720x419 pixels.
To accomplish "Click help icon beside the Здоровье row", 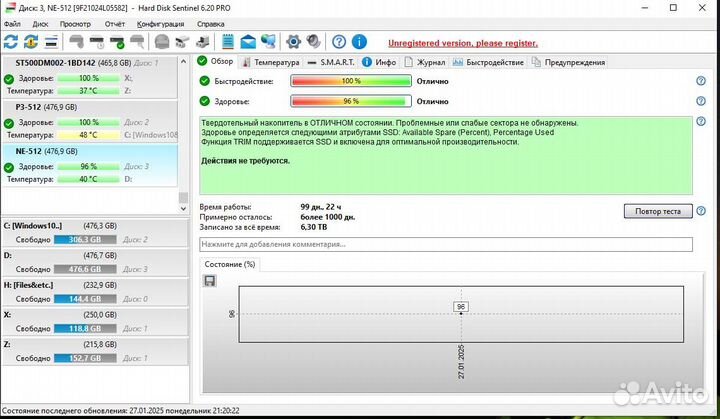I will tap(701, 101).
